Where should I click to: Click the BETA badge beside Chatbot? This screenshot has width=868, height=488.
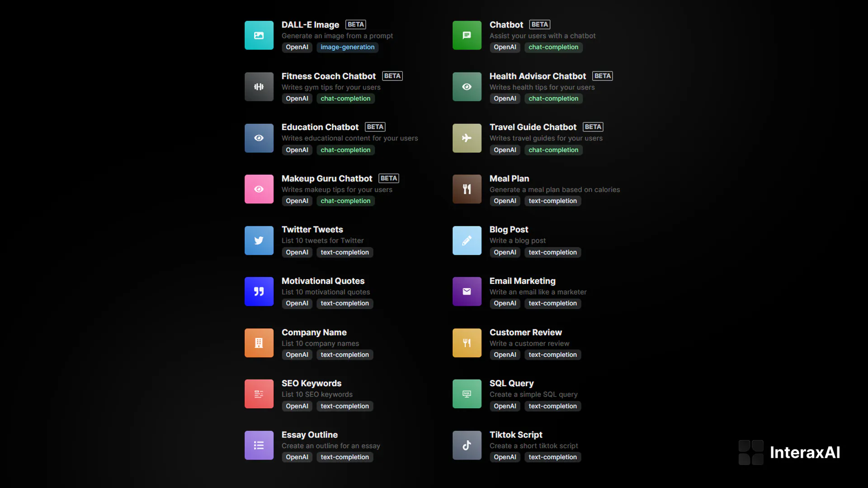click(540, 25)
